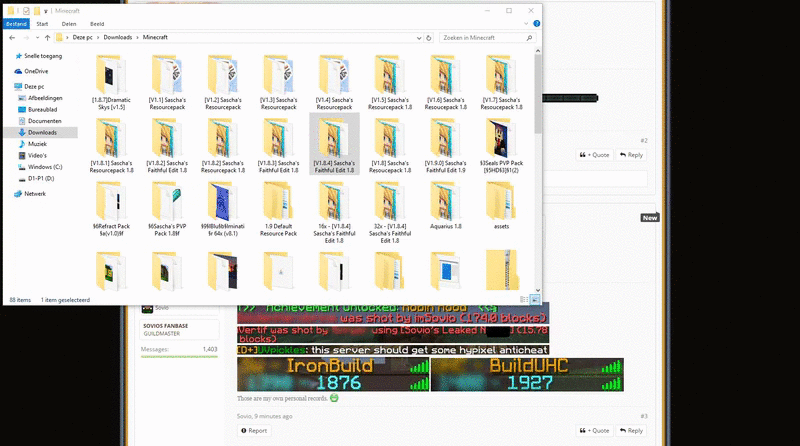Select 16x - [V1.8.4] Sascha's Faithful folder

(334, 212)
